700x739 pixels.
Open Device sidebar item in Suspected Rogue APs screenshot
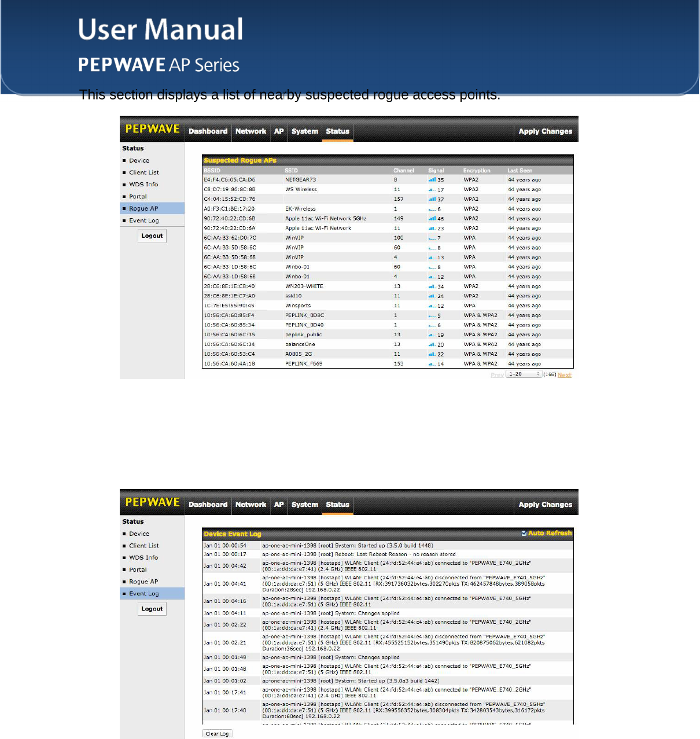pos(139,160)
